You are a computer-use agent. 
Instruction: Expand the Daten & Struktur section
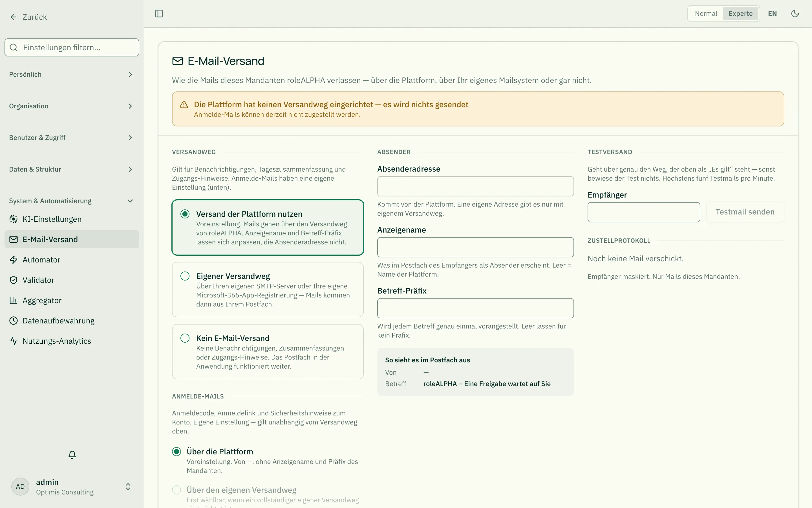point(72,169)
